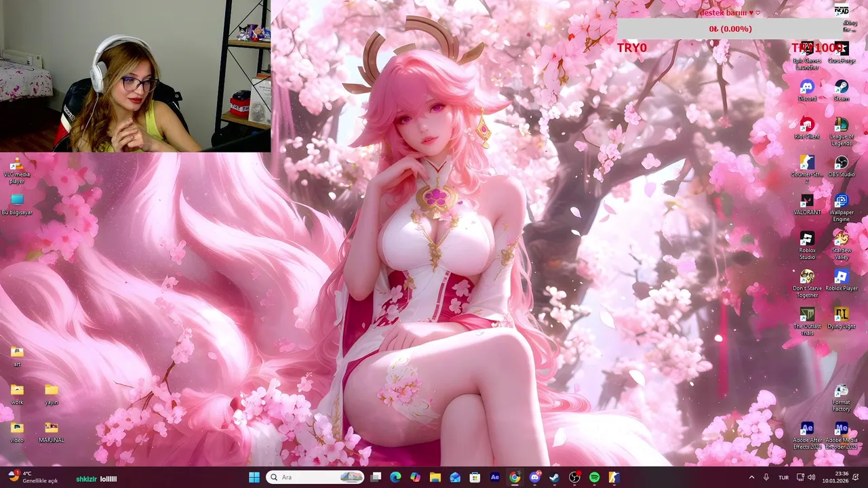The width and height of the screenshot is (868, 488).
Task: Launch The Walking Dead desktop shortcut
Action: tap(843, 18)
